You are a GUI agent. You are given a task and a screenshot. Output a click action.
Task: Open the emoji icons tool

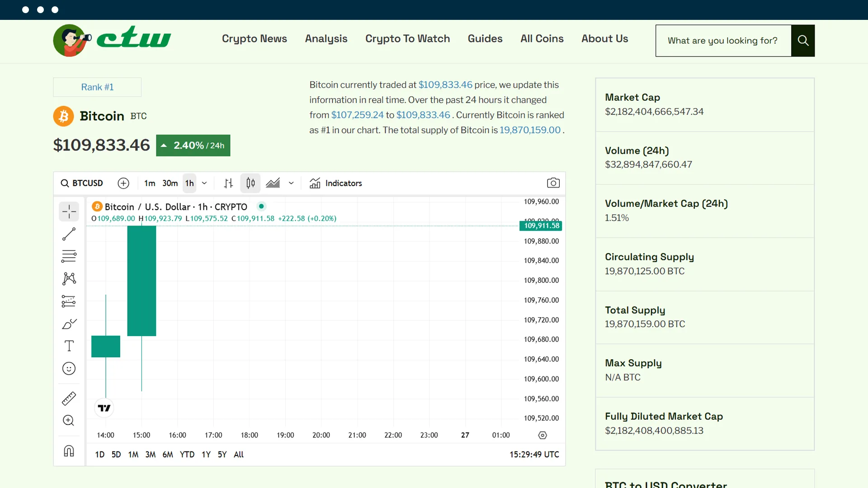coord(69,369)
